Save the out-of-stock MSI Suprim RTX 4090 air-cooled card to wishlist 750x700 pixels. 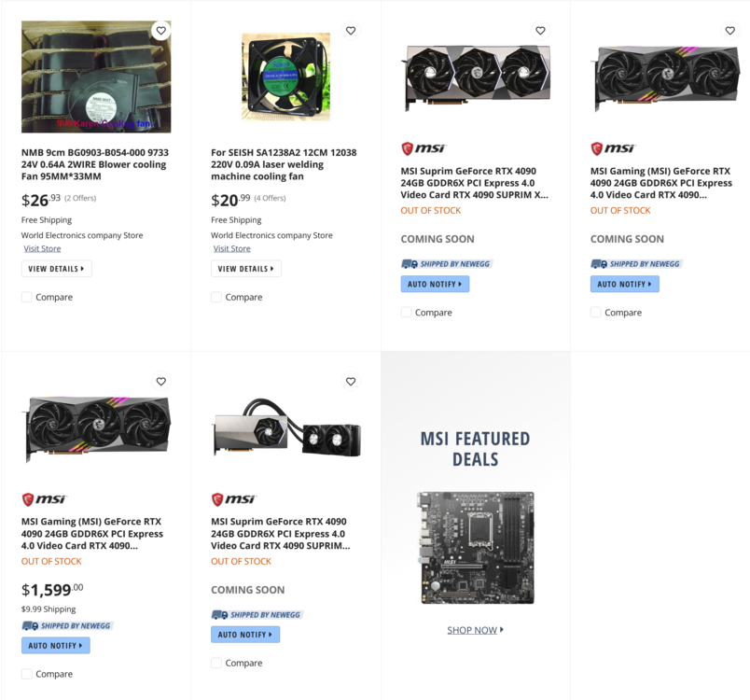click(540, 31)
